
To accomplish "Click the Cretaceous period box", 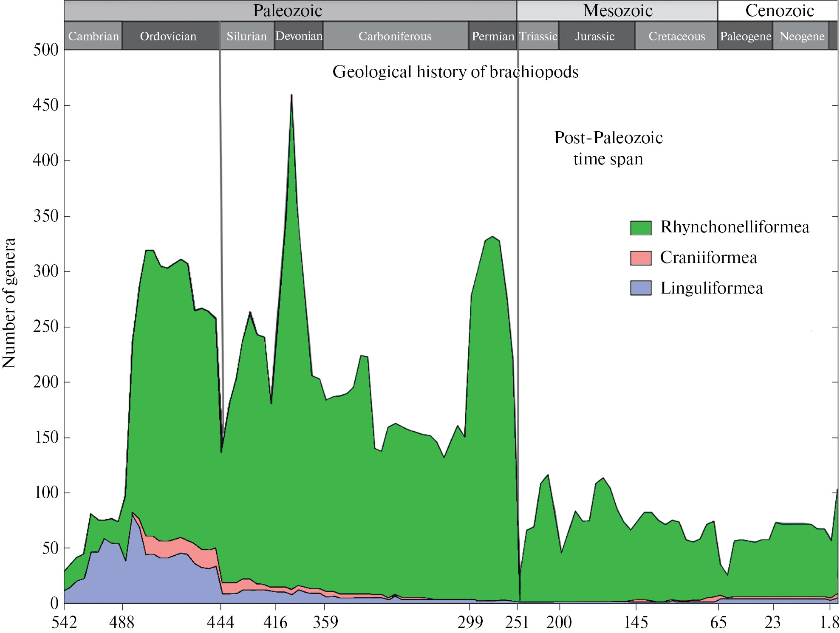I will (676, 36).
